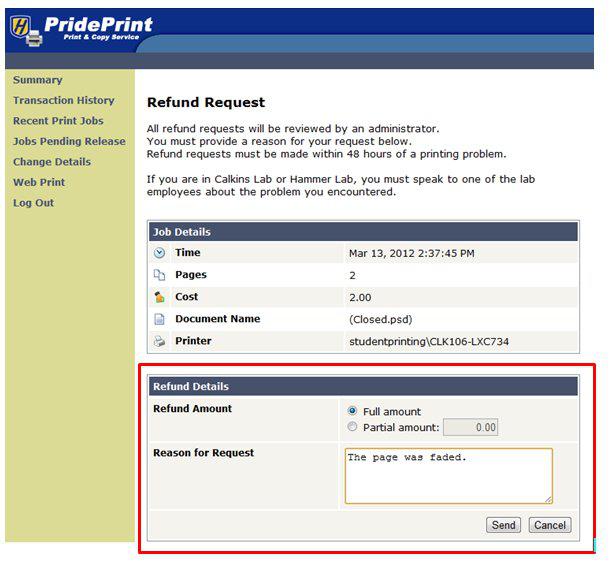Image resolution: width=609 pixels, height=570 pixels.
Task: Open the Web Print page
Action: [x=39, y=182]
